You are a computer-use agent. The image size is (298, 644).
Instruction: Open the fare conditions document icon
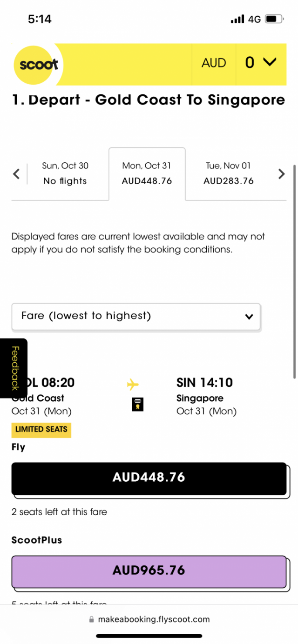click(x=137, y=405)
